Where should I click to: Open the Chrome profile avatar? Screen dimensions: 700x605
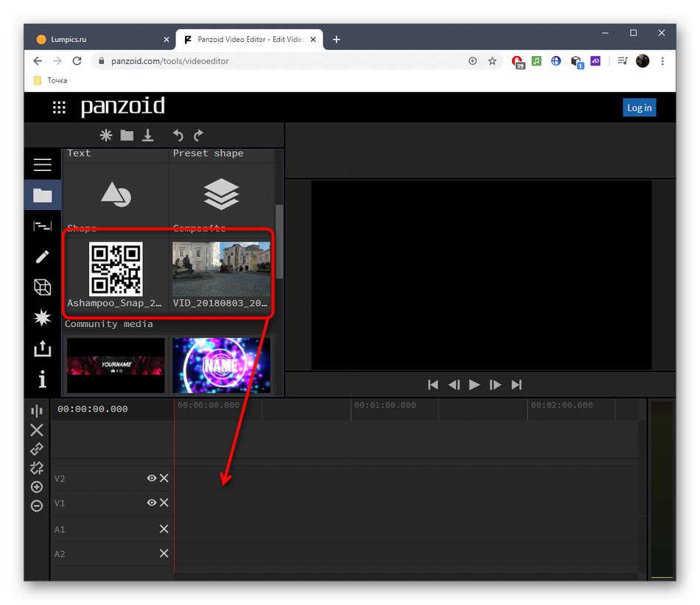[643, 60]
